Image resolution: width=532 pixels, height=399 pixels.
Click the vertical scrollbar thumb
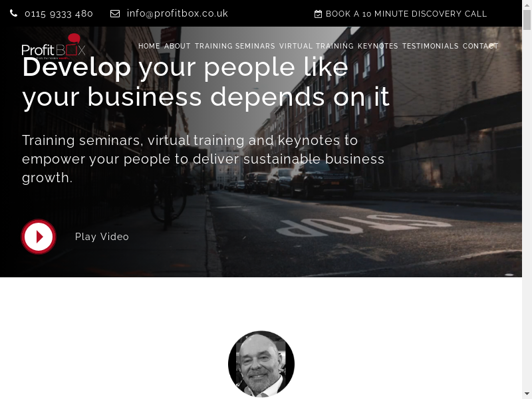(527, 21)
